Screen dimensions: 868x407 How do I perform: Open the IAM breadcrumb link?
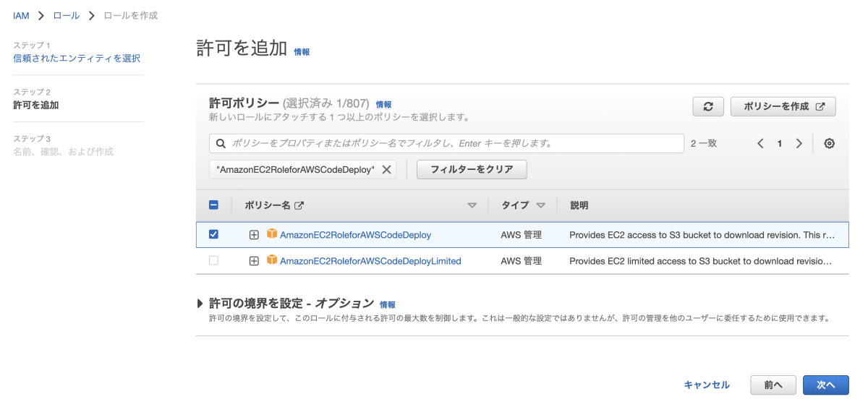coord(21,15)
